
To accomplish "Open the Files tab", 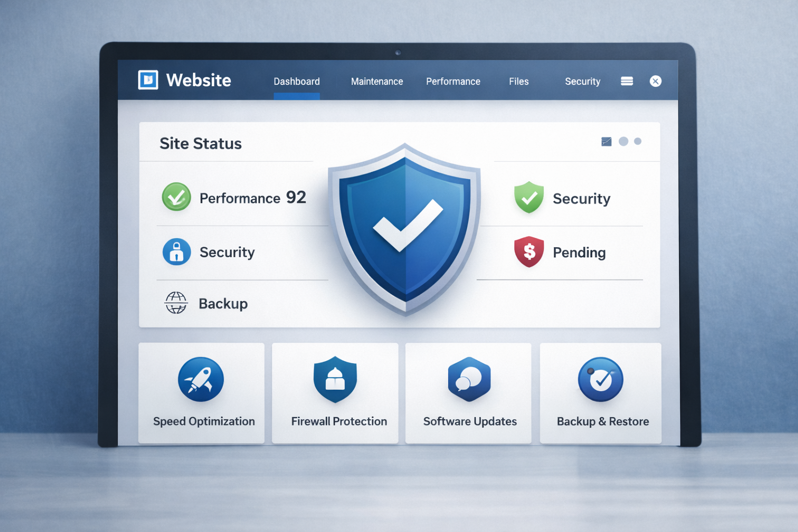I will (x=518, y=82).
